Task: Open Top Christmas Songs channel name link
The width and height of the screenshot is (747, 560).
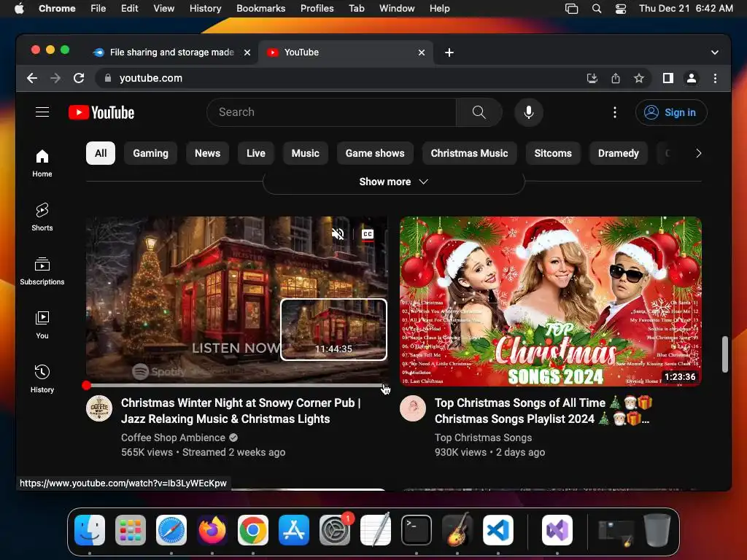Action: point(483,437)
